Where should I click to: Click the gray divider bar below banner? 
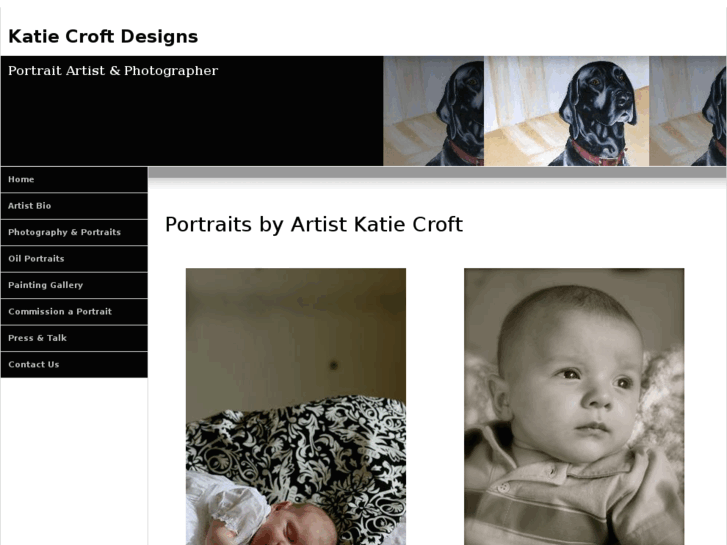437,173
